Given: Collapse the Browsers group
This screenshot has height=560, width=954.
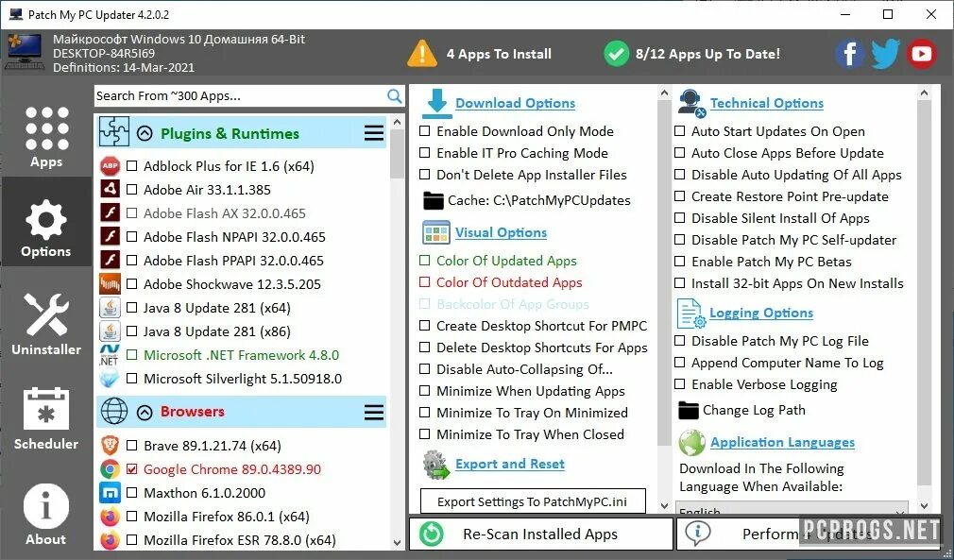Looking at the screenshot, I should [x=145, y=413].
